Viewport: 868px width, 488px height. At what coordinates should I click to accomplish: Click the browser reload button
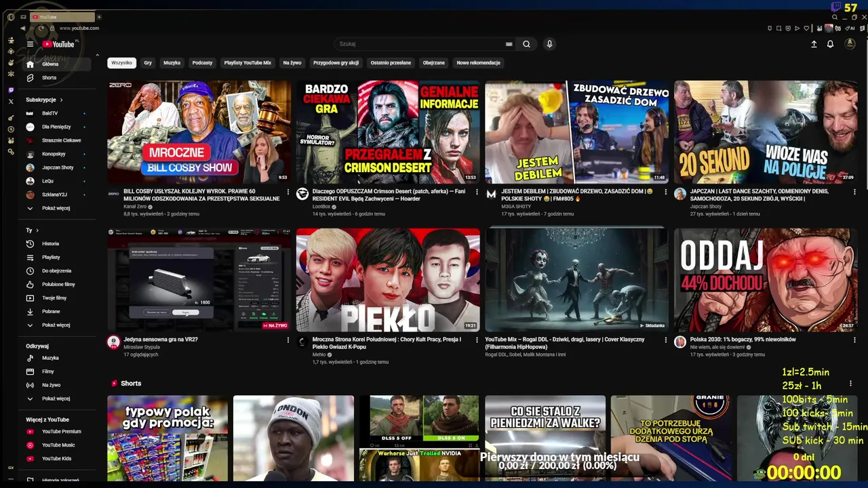coord(41,28)
